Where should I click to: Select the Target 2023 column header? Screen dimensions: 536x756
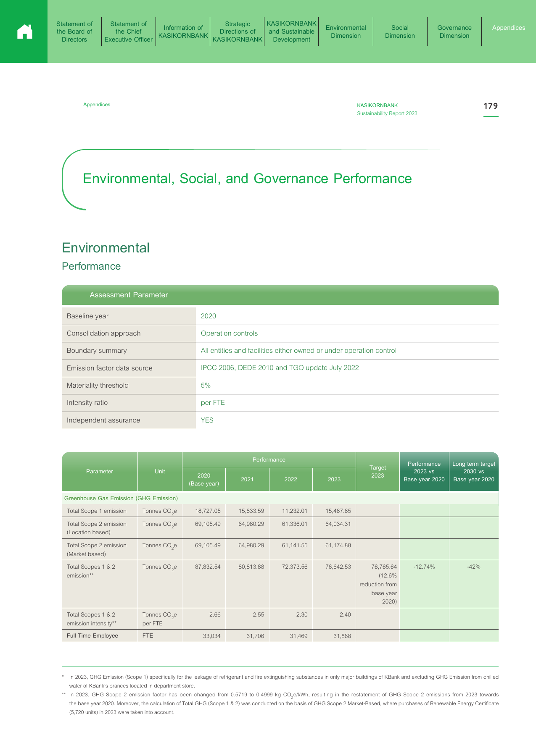tap(378, 471)
